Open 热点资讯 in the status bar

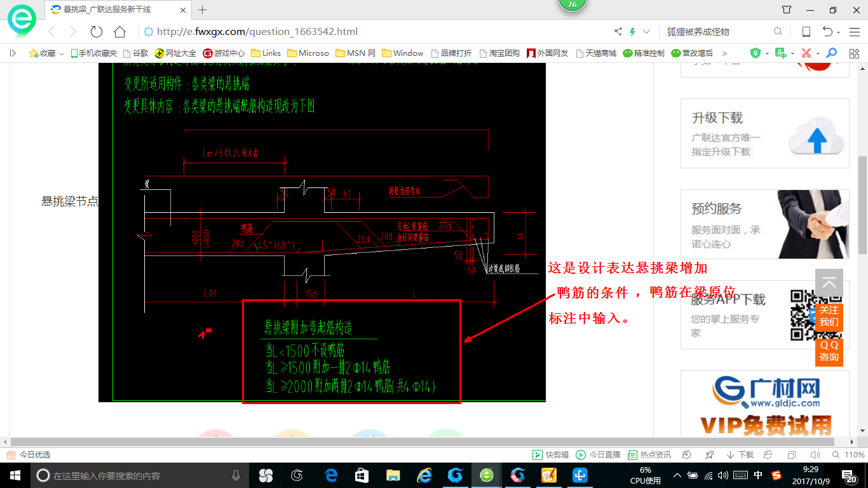point(649,455)
